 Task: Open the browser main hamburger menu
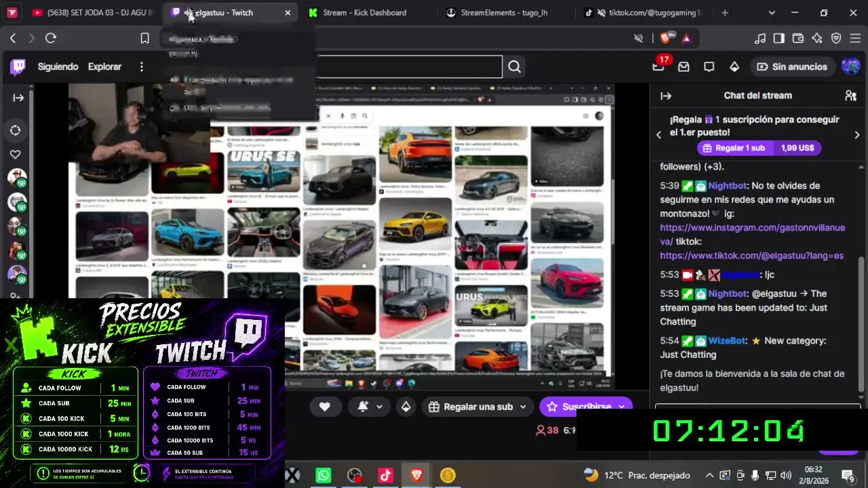point(856,39)
